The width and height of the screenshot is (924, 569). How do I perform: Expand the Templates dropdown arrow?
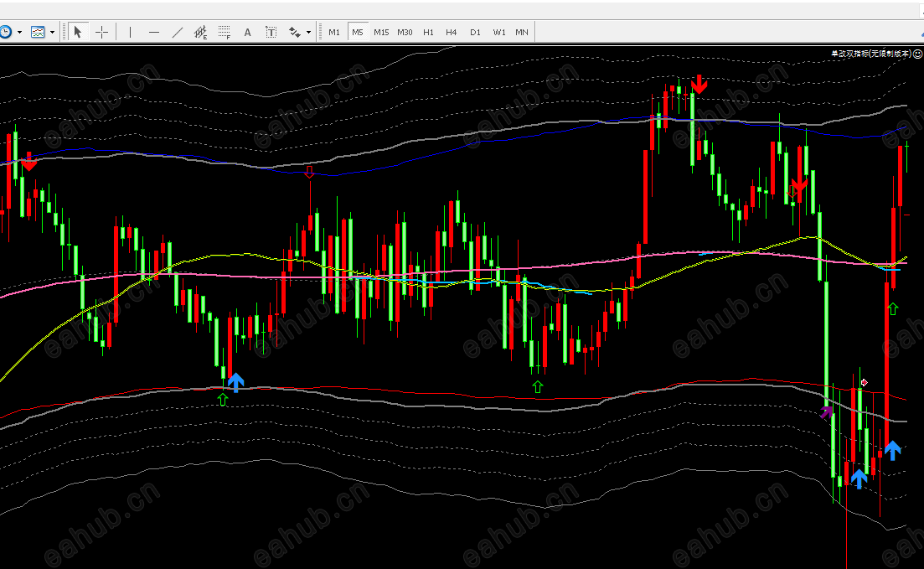[x=53, y=33]
